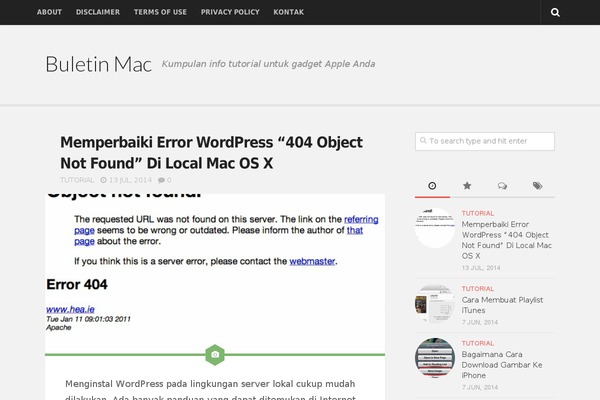Open the article title Memperbaiki Error WordPress
Image resolution: width=600 pixels, height=400 pixels.
212,152
